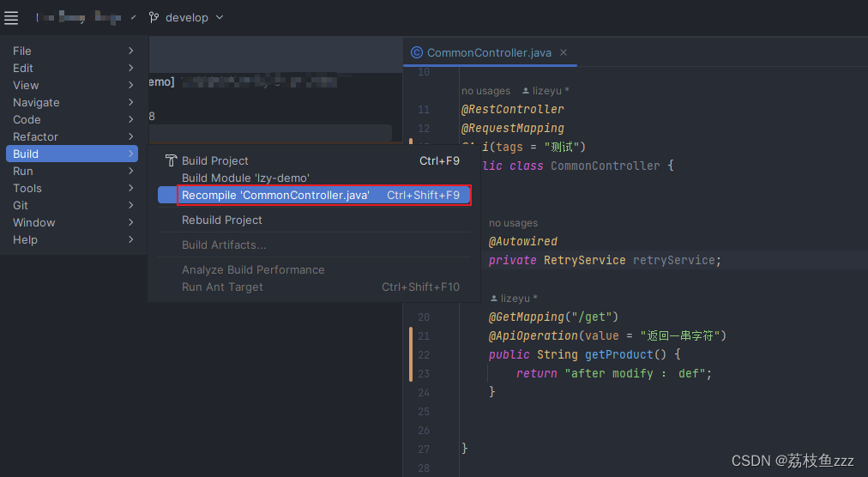Choose Recompile 'CommonController.java'
The width and height of the screenshot is (868, 477).
point(313,195)
